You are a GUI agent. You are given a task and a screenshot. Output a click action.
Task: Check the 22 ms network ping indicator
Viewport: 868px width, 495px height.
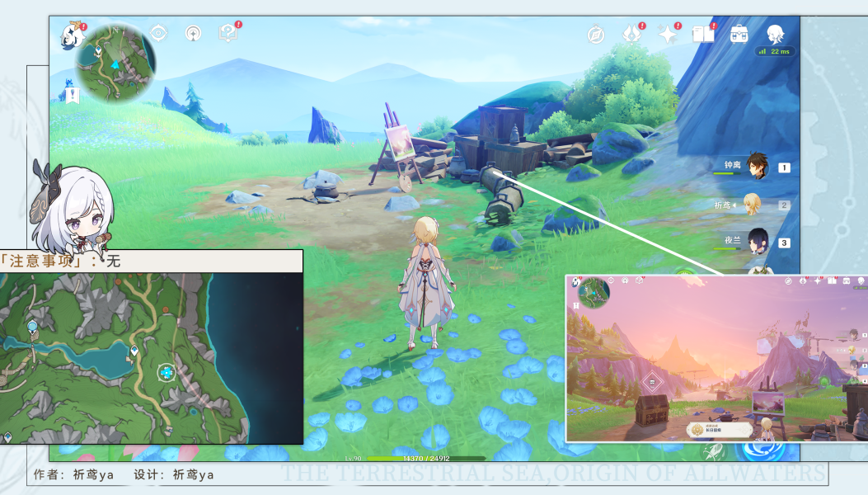[x=775, y=51]
